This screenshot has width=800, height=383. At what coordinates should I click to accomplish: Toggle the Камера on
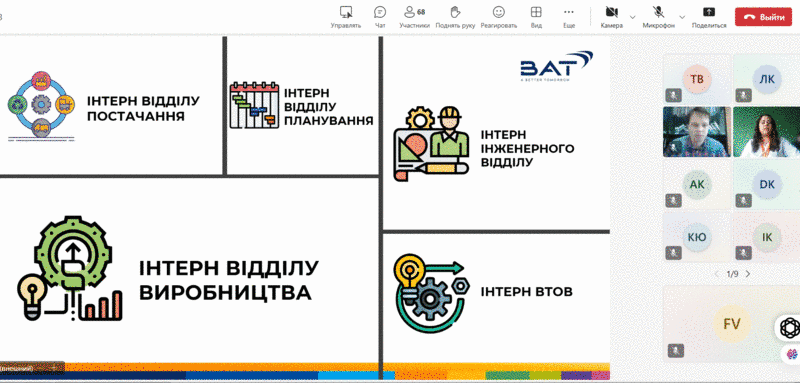(612, 17)
